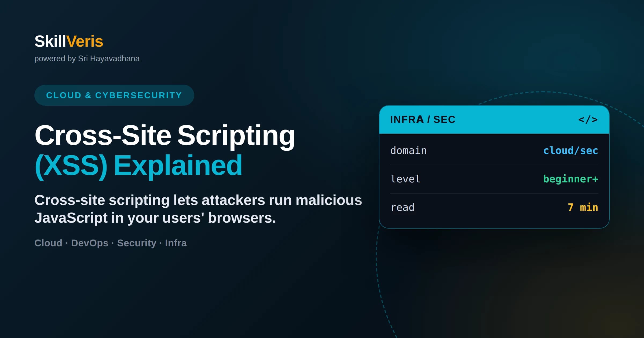This screenshot has width=644, height=338.
Task: Click the SkillVeris logo text
Action: [69, 42]
